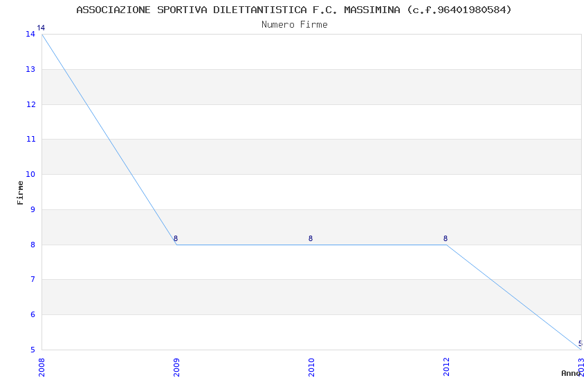Click the data label 8 for year 2012
This screenshot has width=588, height=380.
[x=445, y=239]
